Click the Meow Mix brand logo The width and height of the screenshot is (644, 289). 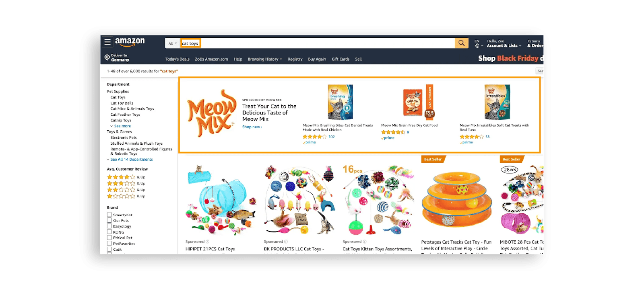(x=212, y=114)
